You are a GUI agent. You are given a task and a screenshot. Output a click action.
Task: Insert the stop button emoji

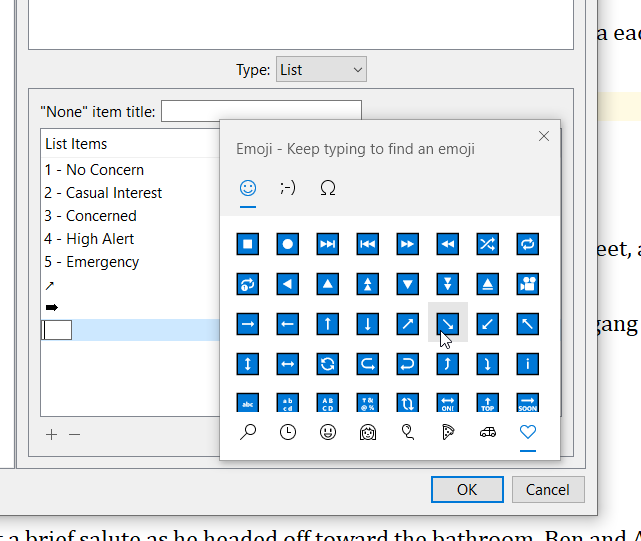(x=247, y=244)
